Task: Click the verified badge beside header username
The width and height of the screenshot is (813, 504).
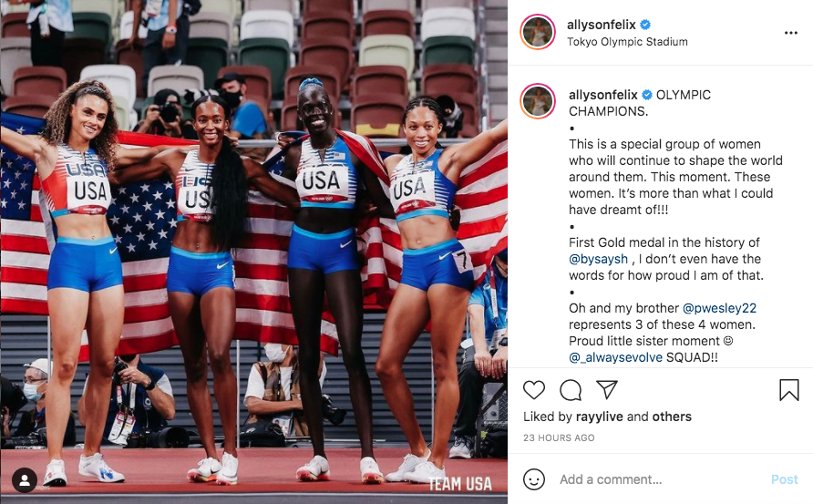Action: click(x=645, y=25)
